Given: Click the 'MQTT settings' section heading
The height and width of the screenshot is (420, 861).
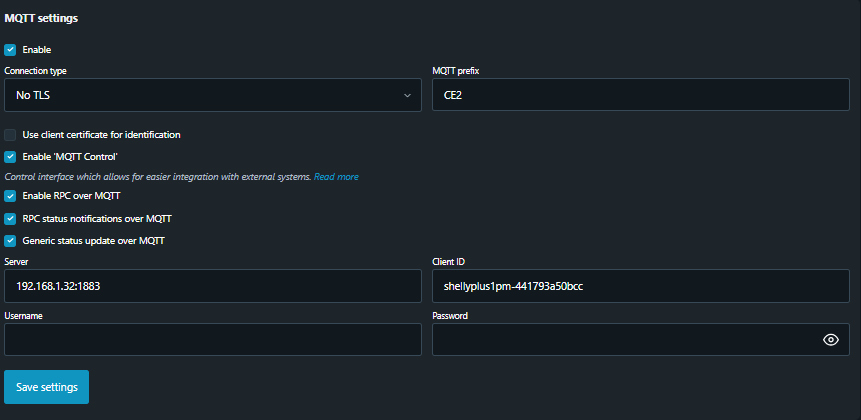Looking at the screenshot, I should pyautogui.click(x=42, y=18).
